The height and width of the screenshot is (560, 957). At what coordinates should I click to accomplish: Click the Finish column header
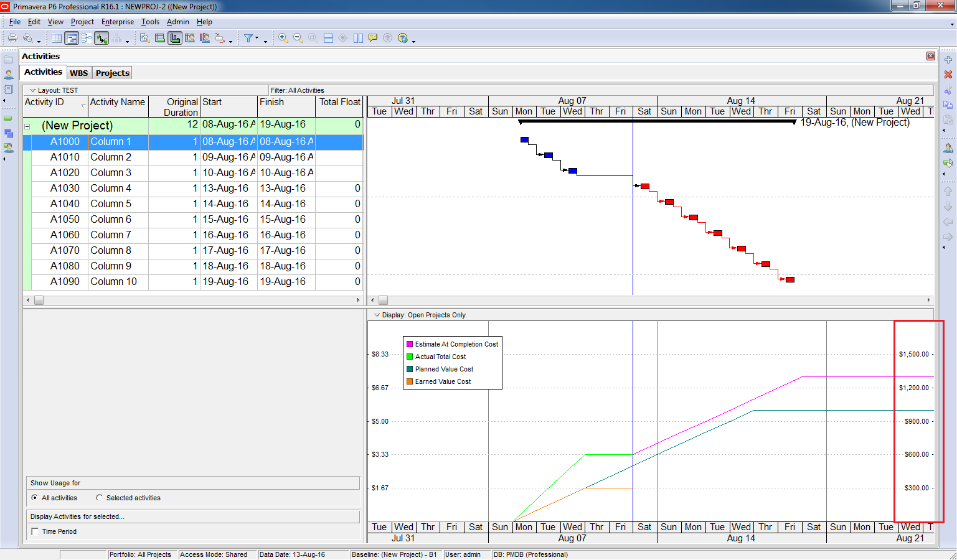[286, 106]
